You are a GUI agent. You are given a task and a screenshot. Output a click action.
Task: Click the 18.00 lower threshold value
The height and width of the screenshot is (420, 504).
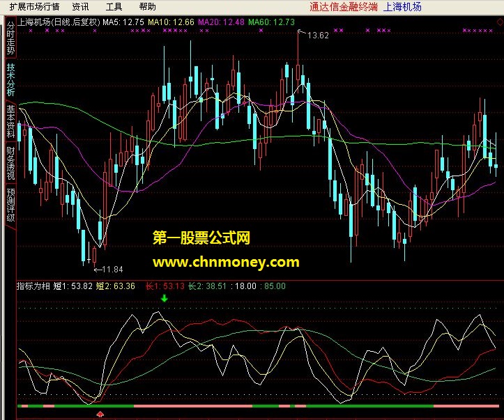[x=245, y=286]
